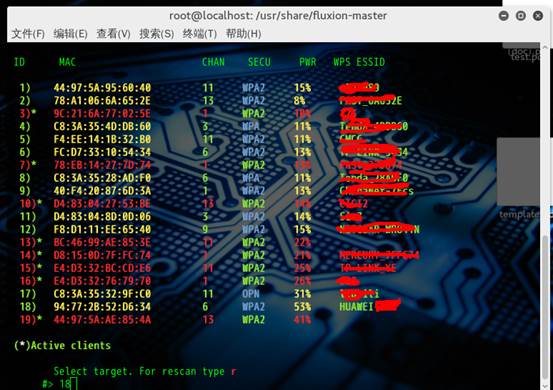Click MAC address 94:77:2B:52:D6:34
553x390 pixels.
pos(102,306)
